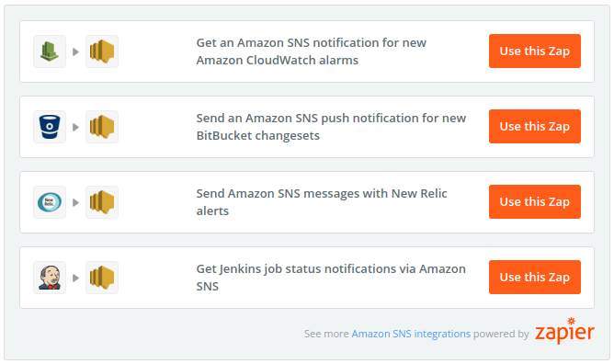
Task: Click the BitBucket bucket icon
Action: 50,127
